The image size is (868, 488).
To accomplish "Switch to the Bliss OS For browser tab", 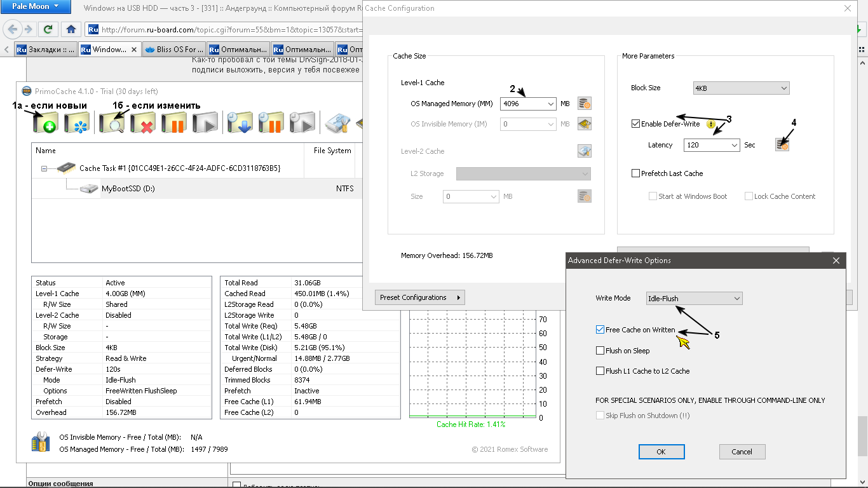I will [x=174, y=50].
